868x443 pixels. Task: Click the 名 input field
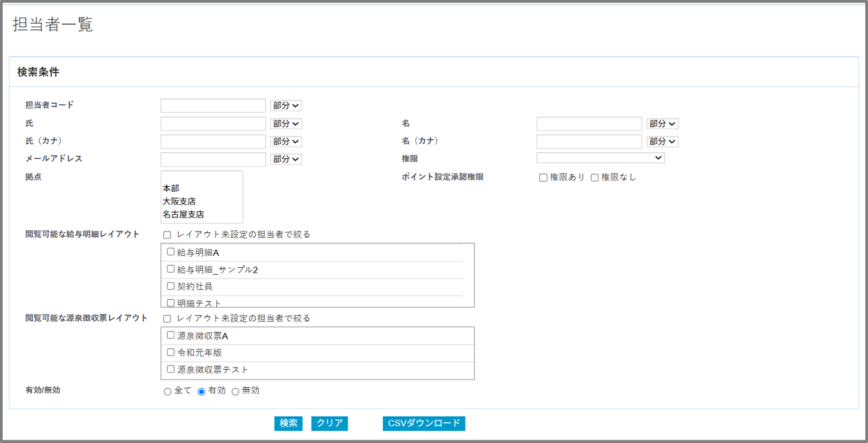point(589,124)
